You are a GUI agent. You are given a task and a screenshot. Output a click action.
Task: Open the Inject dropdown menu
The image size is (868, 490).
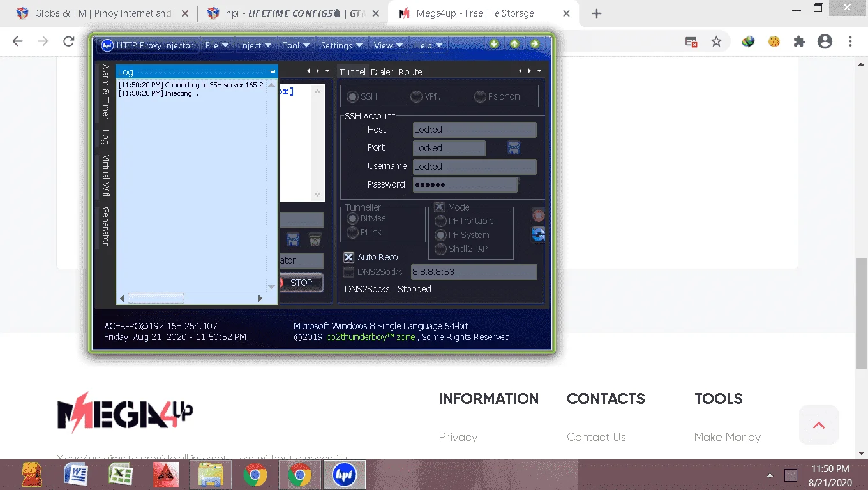[x=255, y=45]
